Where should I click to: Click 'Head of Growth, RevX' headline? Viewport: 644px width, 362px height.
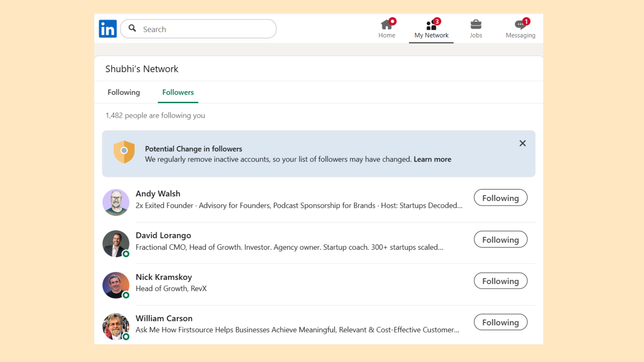(171, 288)
